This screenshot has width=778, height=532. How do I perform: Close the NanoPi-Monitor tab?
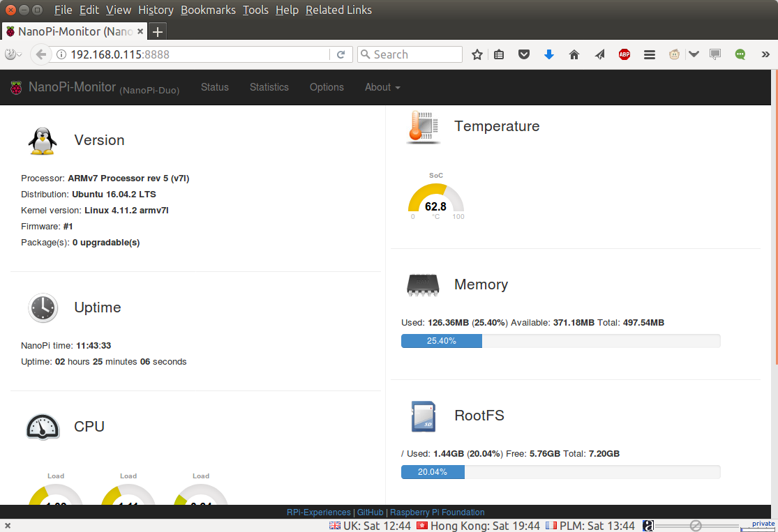coord(140,31)
